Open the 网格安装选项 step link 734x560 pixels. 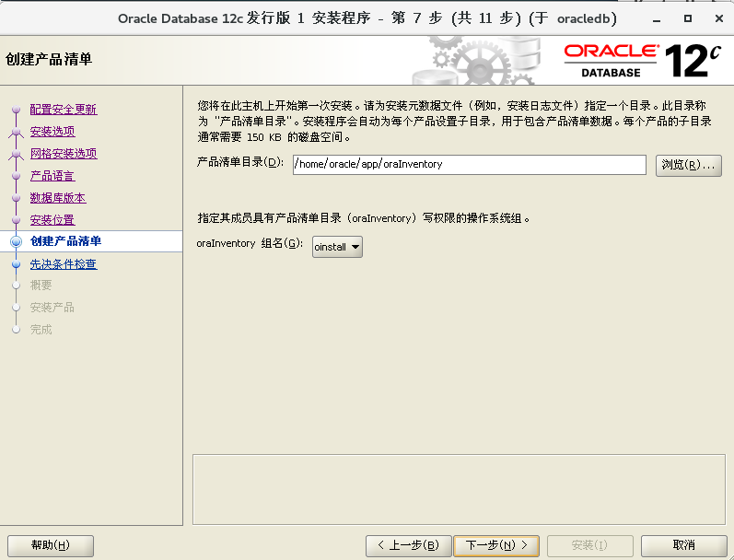(64, 154)
